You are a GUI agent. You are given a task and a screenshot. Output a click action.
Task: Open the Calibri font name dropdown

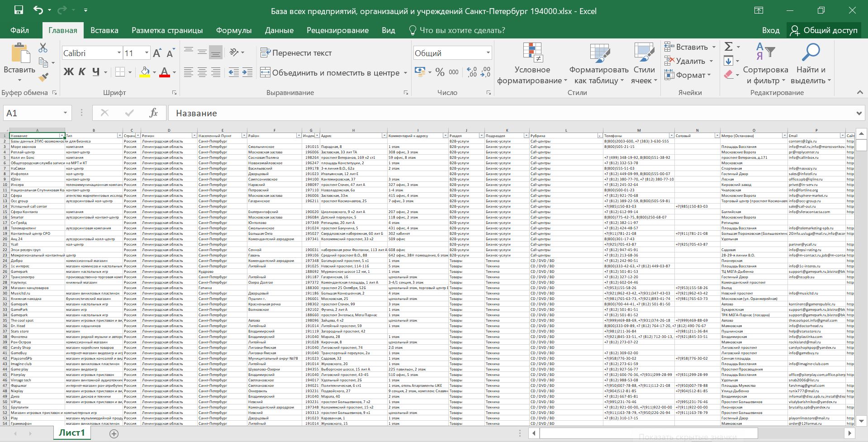(x=119, y=53)
